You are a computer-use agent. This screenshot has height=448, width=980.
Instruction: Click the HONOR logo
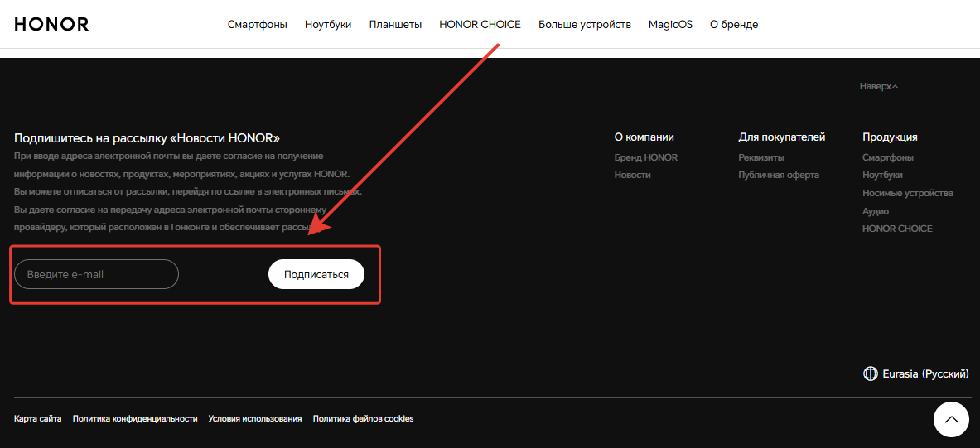[51, 24]
